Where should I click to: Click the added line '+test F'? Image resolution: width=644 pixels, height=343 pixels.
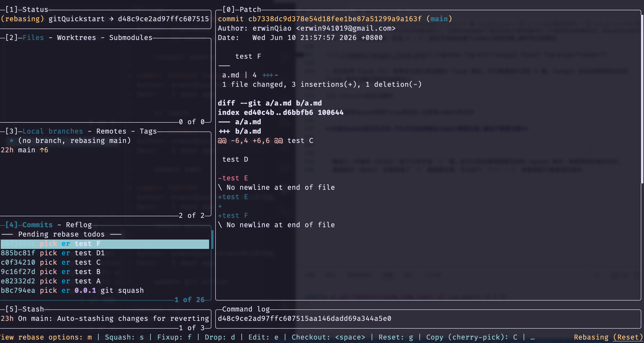(233, 216)
